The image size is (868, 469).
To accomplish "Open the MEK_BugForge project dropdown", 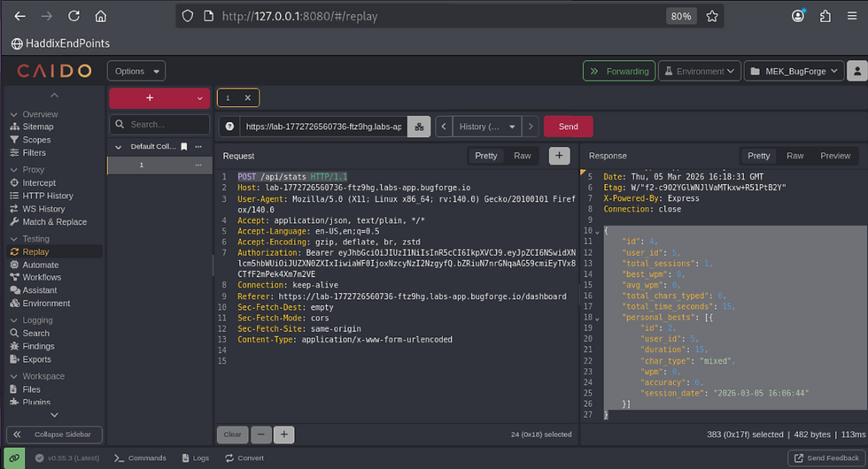I will (793, 71).
